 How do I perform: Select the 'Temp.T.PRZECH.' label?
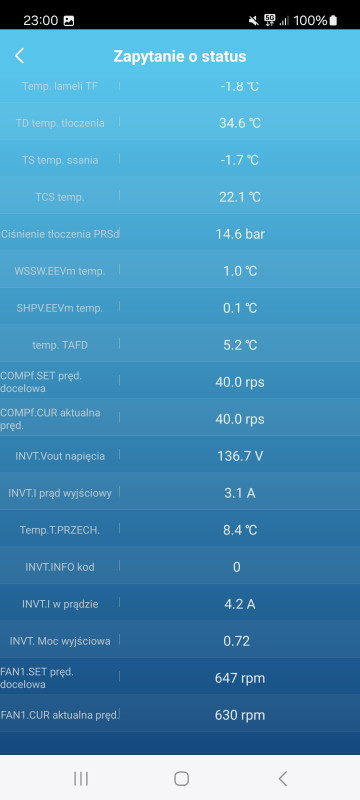point(60,530)
